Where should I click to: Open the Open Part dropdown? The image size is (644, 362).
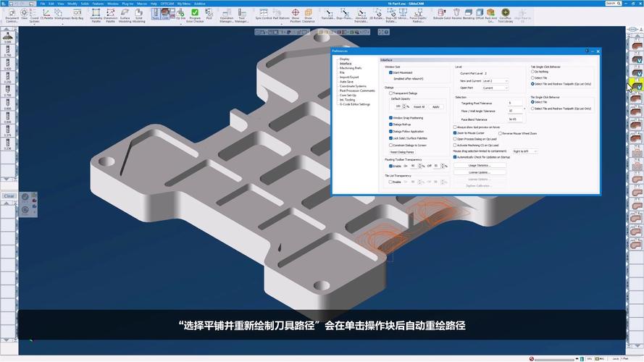[495, 88]
